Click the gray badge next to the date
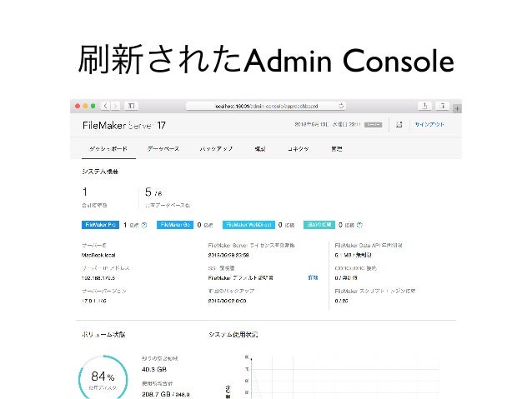532x399 pixels. 373,125
